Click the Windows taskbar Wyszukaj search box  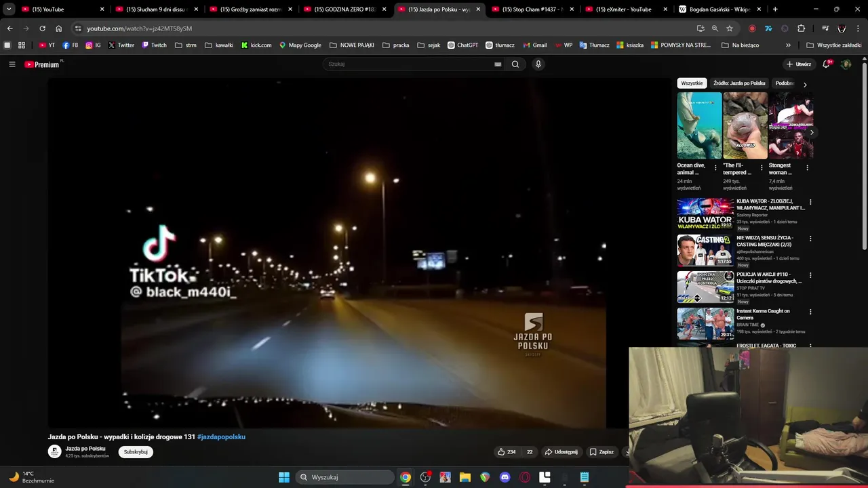point(345,477)
